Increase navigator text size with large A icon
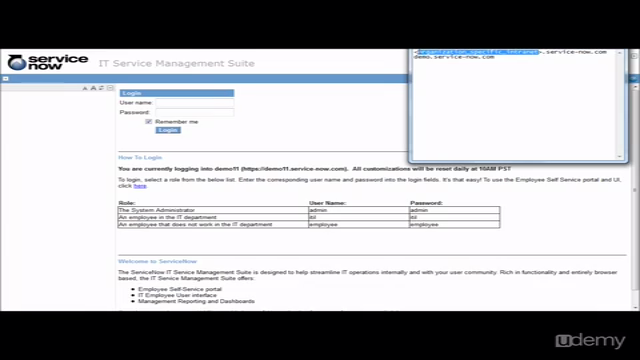 pos(93,88)
